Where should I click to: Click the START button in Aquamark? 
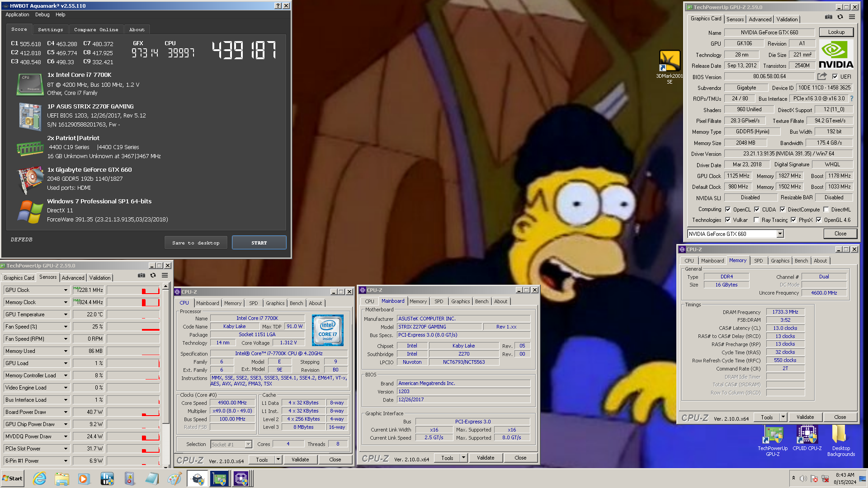click(259, 243)
